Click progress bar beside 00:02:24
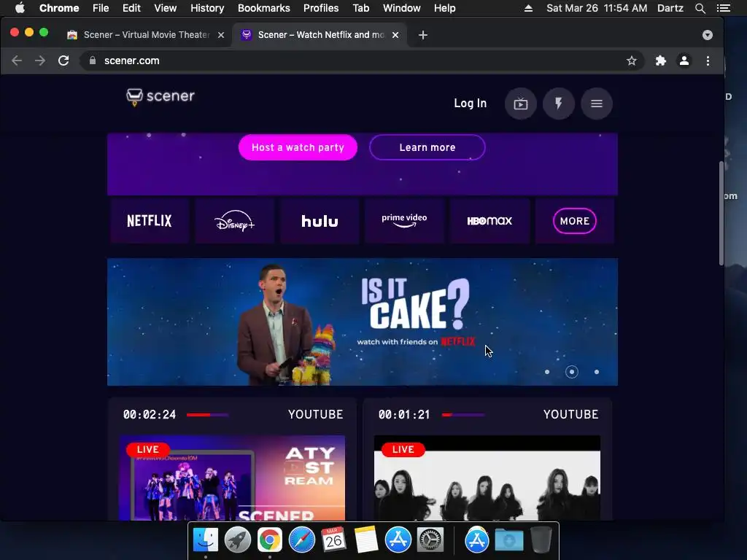747x560 pixels. (x=208, y=415)
